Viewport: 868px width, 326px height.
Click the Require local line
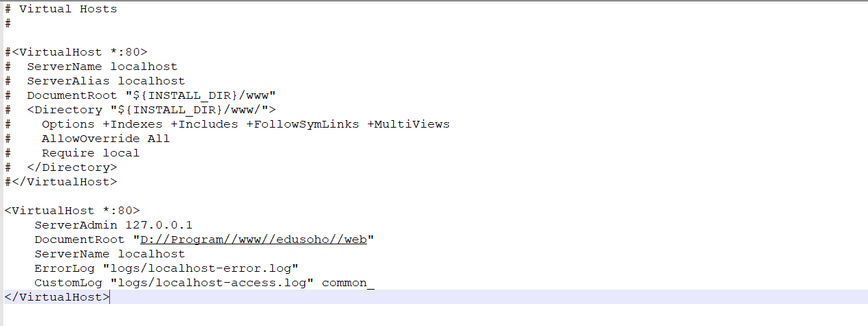(91, 153)
